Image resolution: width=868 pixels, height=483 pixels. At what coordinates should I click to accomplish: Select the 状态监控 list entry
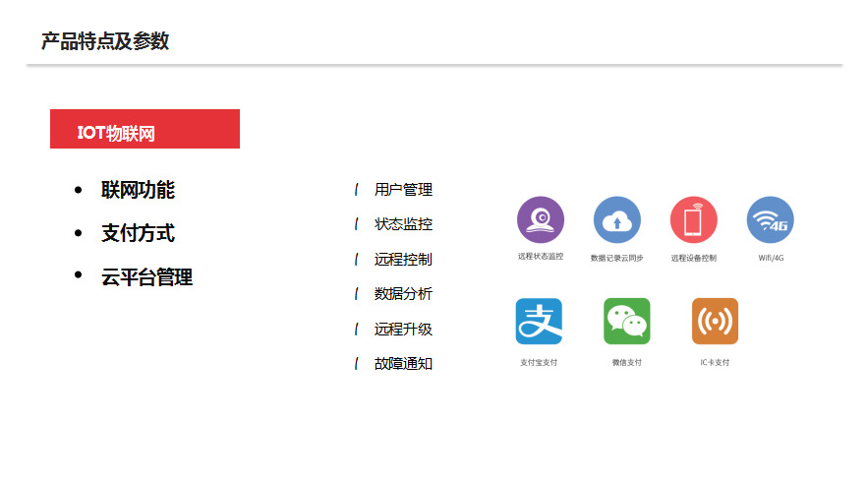click(403, 224)
